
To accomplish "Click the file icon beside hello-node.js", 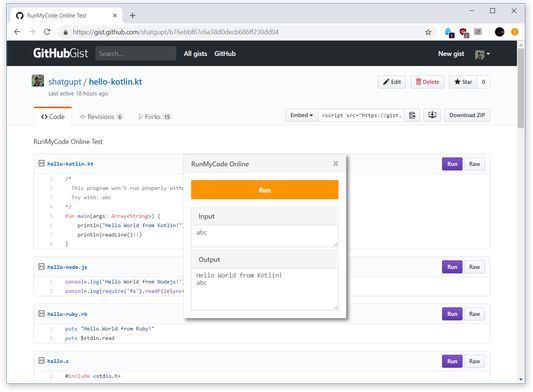I will click(x=41, y=267).
